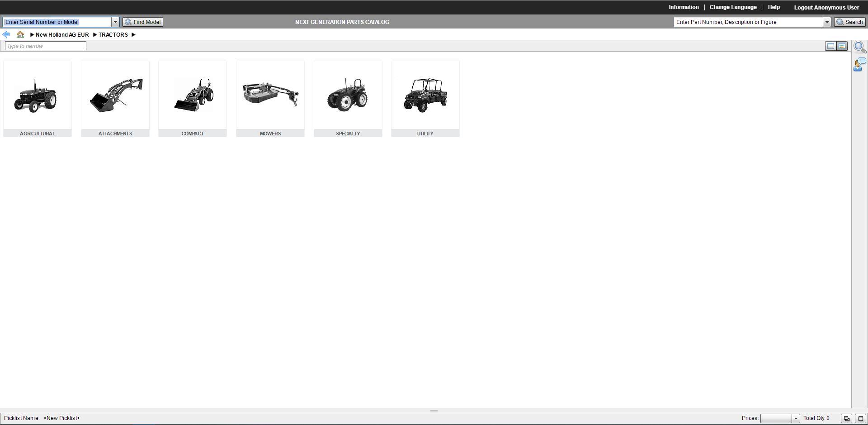The height and width of the screenshot is (425, 868).
Task: Open the UTILITY vehicle thumbnail
Action: 425,96
